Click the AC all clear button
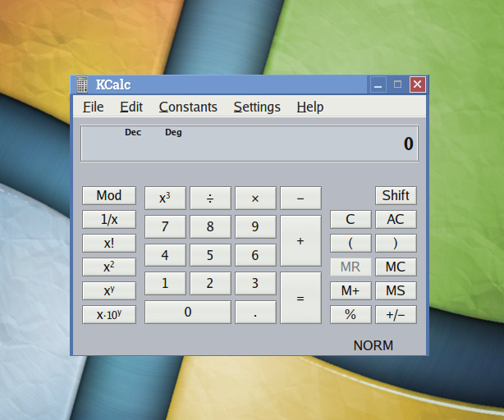The height and width of the screenshot is (420, 504). point(396,219)
